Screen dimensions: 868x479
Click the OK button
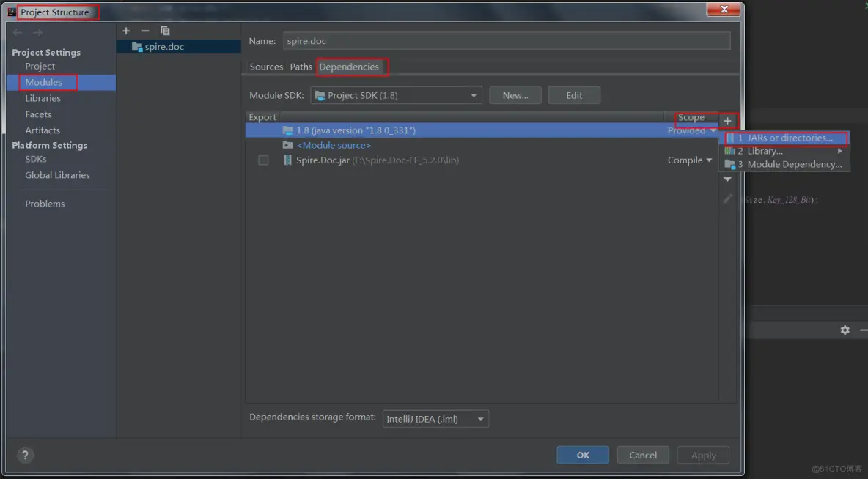(x=583, y=456)
